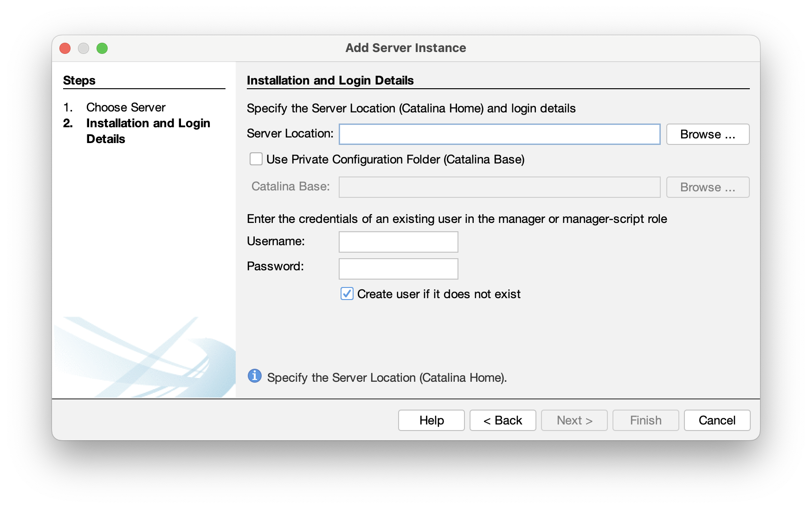The image size is (812, 509).
Task: Select the Choose Server step in Steps list
Action: point(126,107)
